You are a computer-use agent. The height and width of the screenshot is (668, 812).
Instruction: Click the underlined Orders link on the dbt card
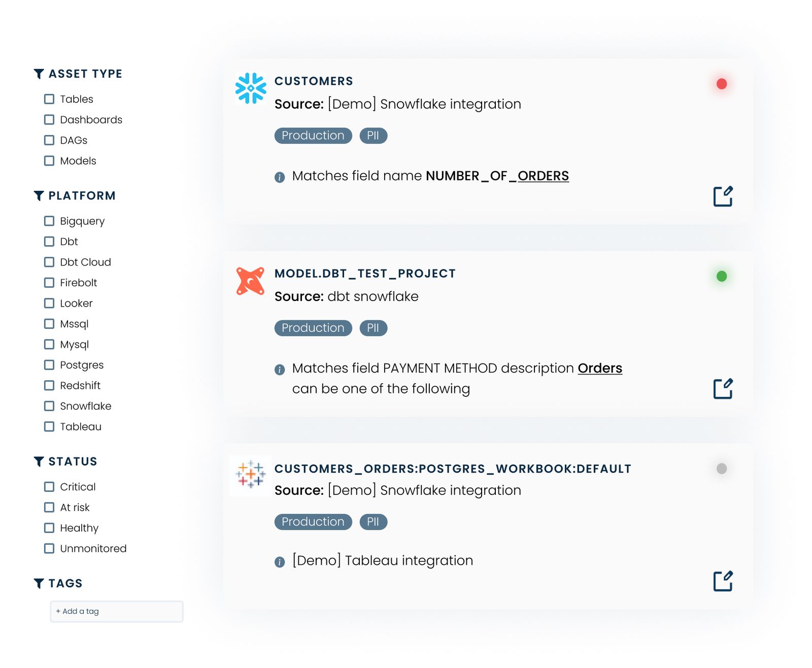pyautogui.click(x=600, y=368)
